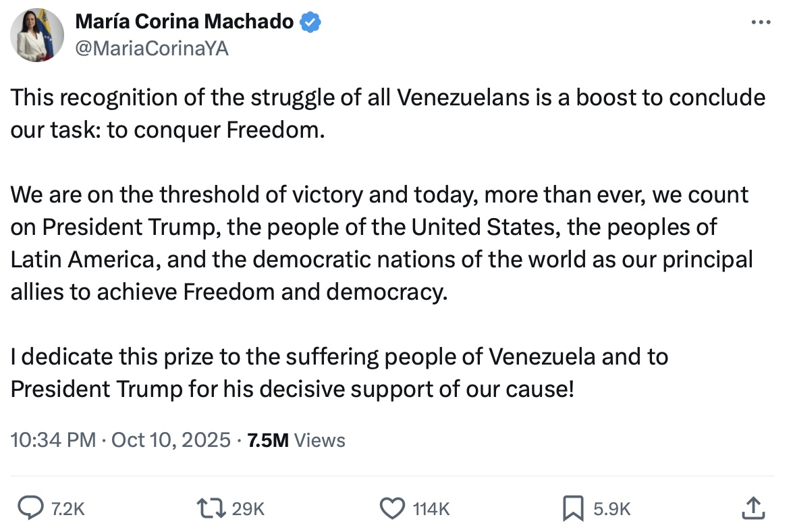The width and height of the screenshot is (791, 532).
Task: Click the María Corina Machado display name
Action: [x=184, y=22]
